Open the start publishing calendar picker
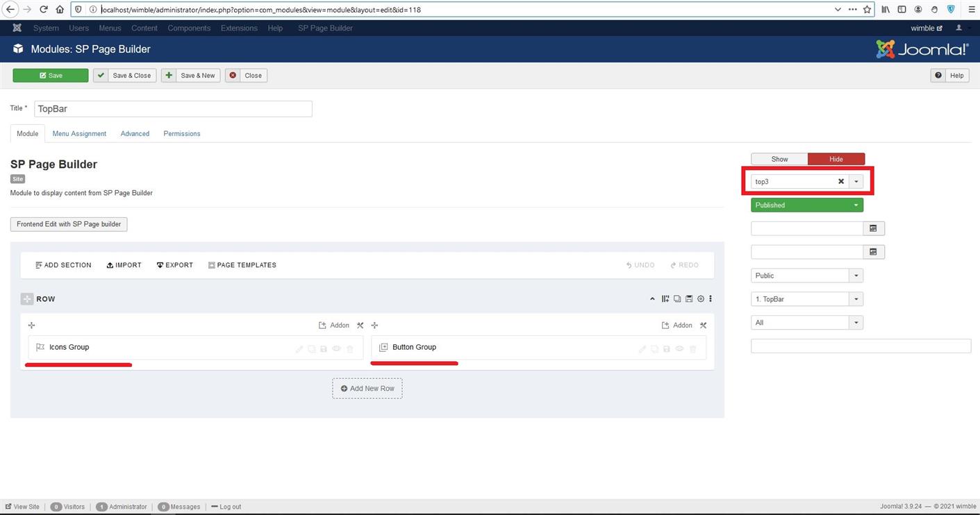 [874, 228]
